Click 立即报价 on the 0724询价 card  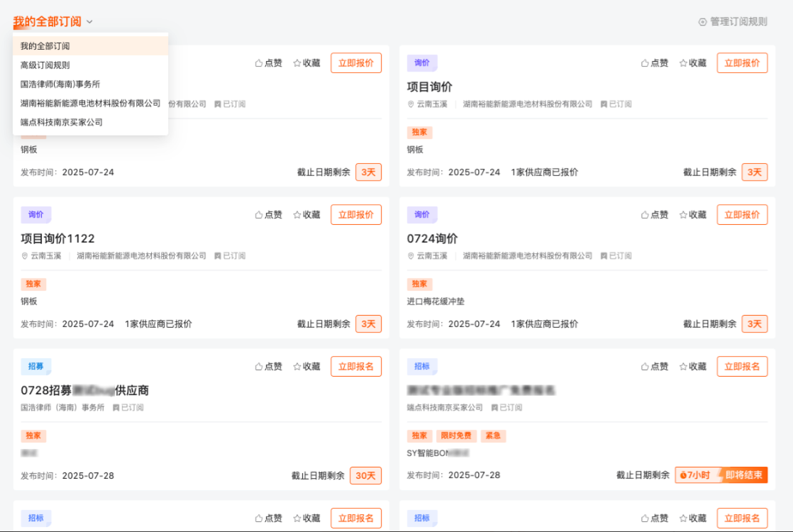coord(742,214)
